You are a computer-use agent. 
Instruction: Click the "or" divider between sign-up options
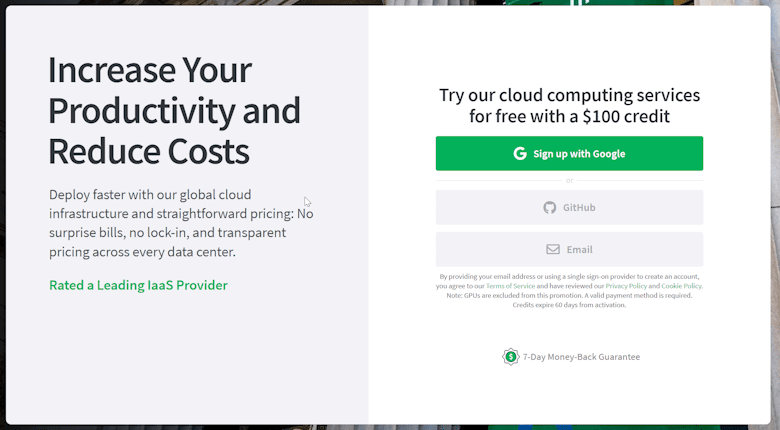pos(570,180)
